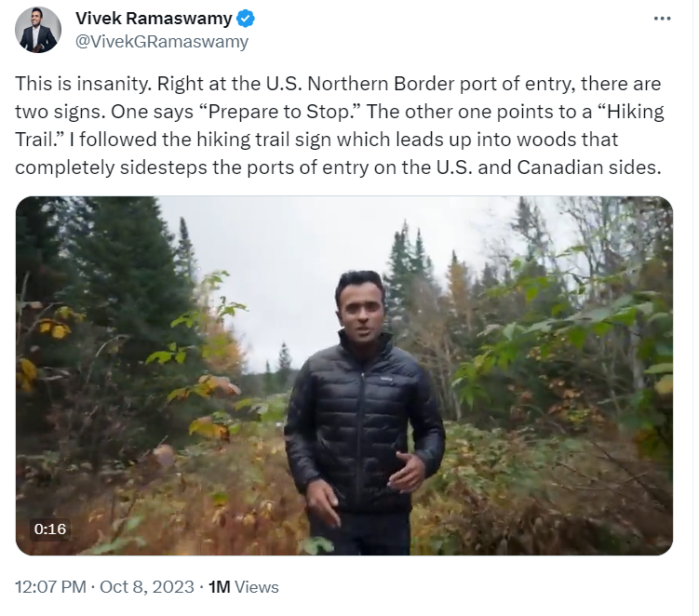This screenshot has width=699, height=616.
Task: Open the tweet's three-dot More menu
Action: coord(662,19)
